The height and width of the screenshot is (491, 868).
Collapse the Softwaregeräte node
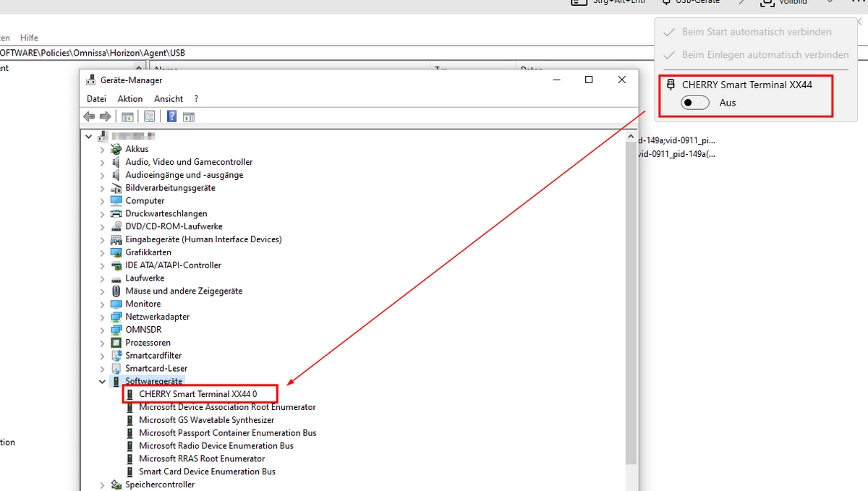click(x=102, y=381)
